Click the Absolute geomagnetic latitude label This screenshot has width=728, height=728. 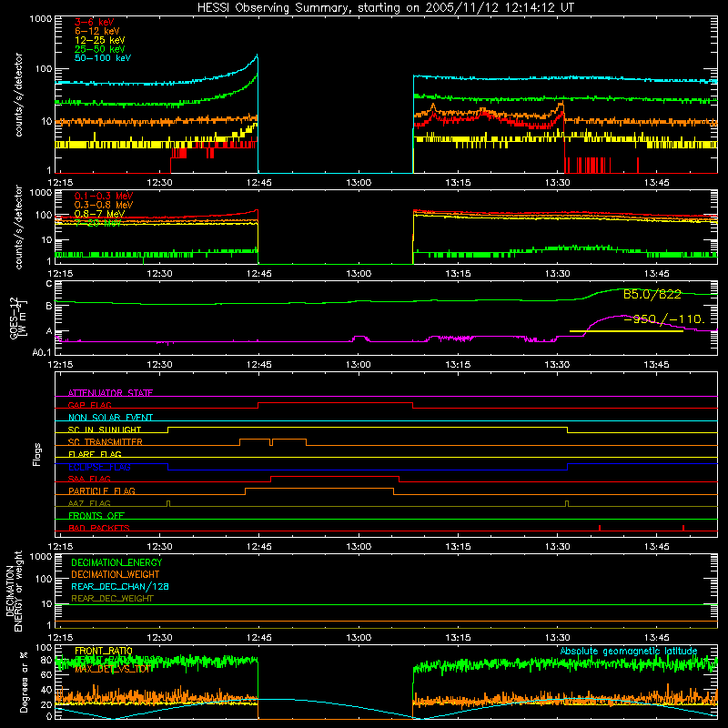point(629,652)
